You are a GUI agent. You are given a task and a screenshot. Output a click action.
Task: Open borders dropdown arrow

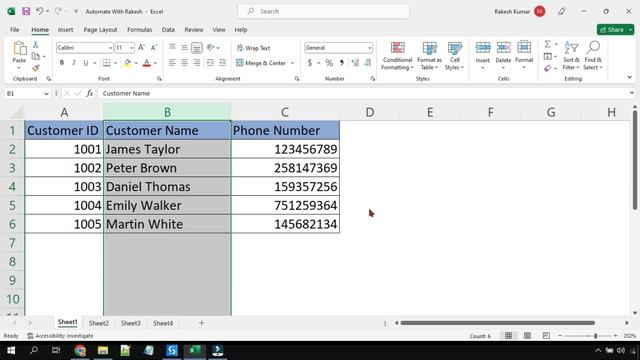click(115, 63)
